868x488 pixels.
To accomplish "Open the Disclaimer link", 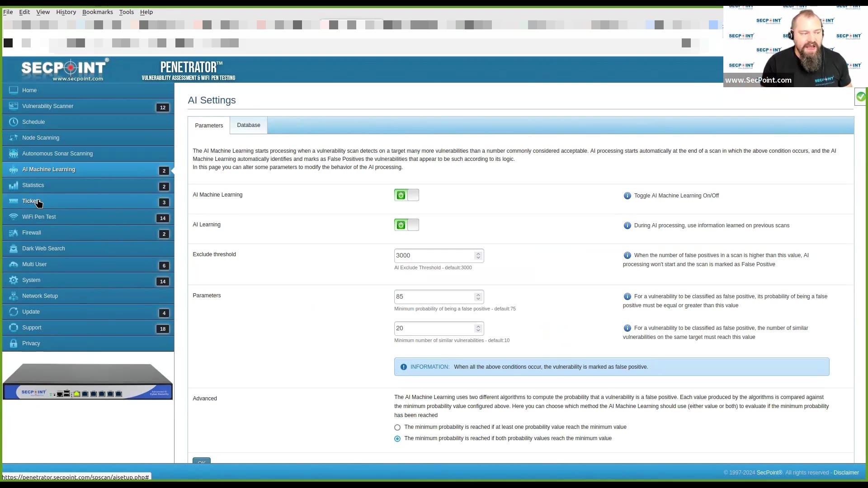I will point(846,472).
